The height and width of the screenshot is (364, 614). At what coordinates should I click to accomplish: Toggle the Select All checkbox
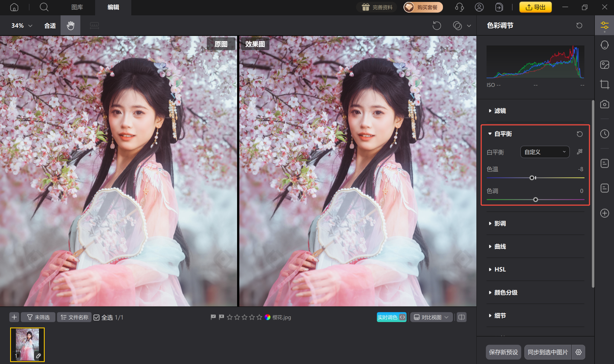pyautogui.click(x=96, y=317)
